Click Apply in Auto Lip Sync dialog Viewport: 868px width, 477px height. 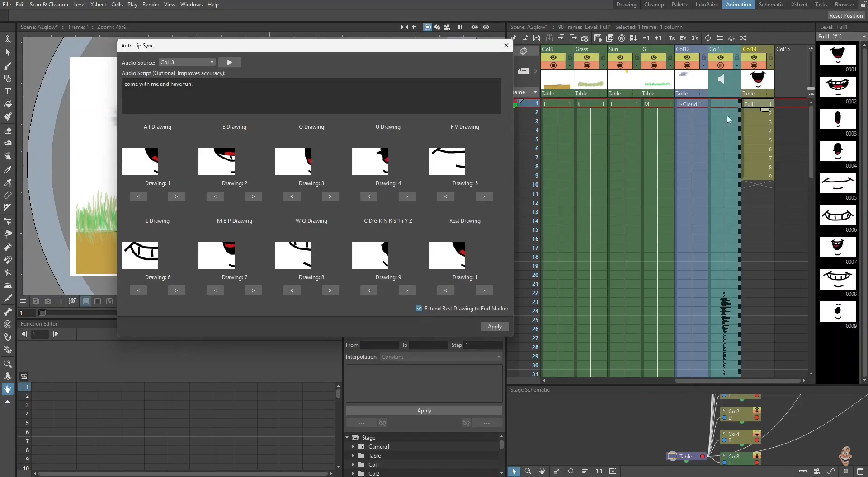point(495,327)
